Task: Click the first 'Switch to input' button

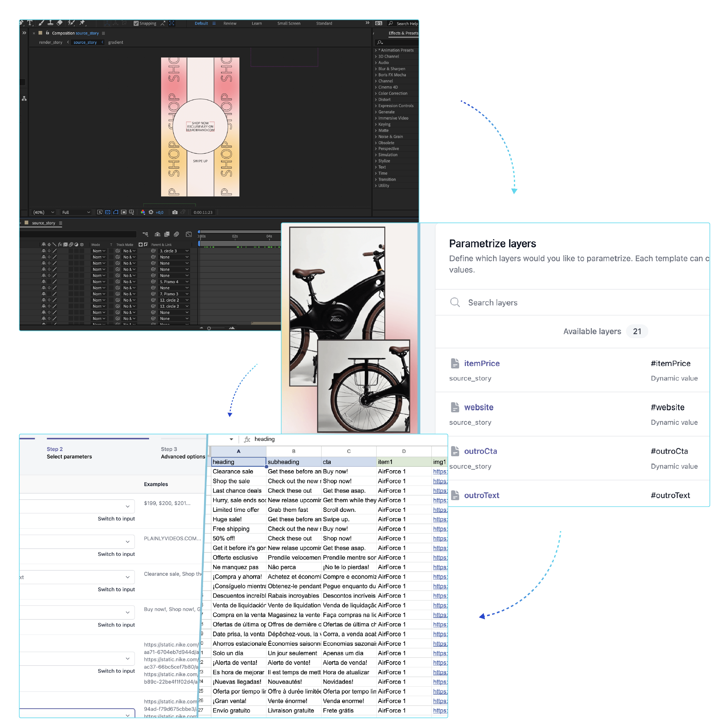Action: [116, 519]
